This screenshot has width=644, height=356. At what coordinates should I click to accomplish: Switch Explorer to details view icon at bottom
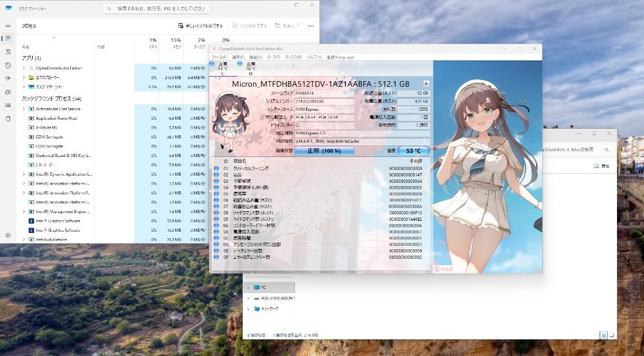(x=603, y=335)
